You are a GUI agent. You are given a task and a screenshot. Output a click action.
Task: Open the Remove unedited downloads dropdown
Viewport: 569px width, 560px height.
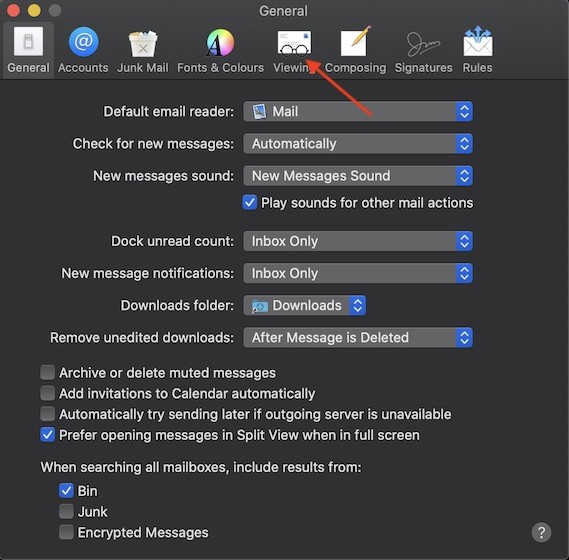coord(358,338)
